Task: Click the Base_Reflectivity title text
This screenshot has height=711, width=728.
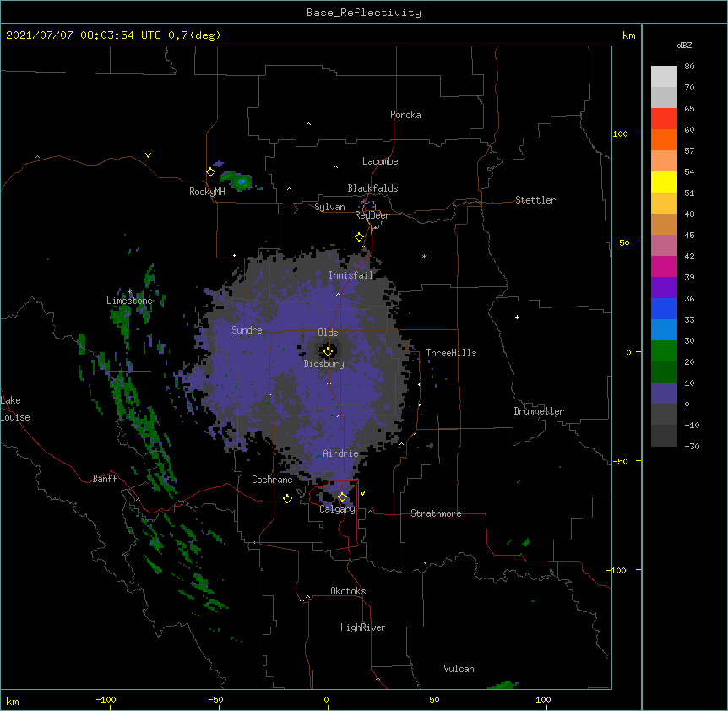Action: [x=364, y=13]
